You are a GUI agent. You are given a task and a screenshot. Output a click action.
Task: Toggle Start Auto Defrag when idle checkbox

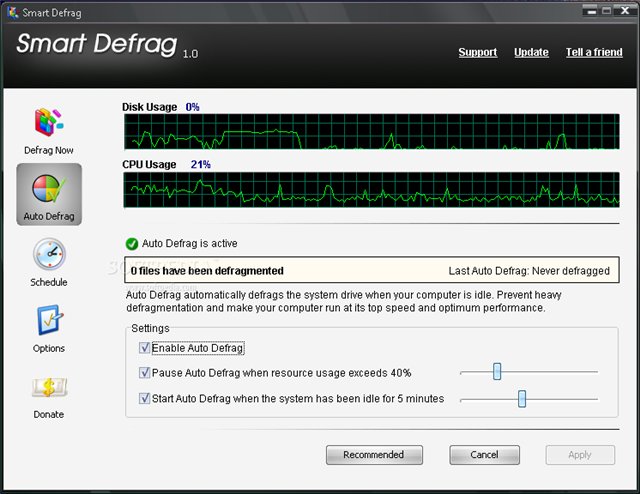[x=144, y=398]
